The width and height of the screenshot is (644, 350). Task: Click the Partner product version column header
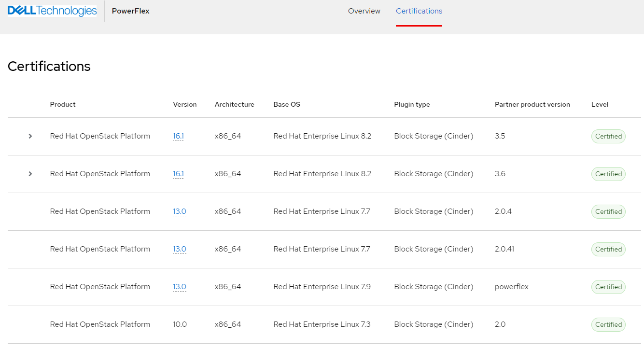(x=532, y=104)
